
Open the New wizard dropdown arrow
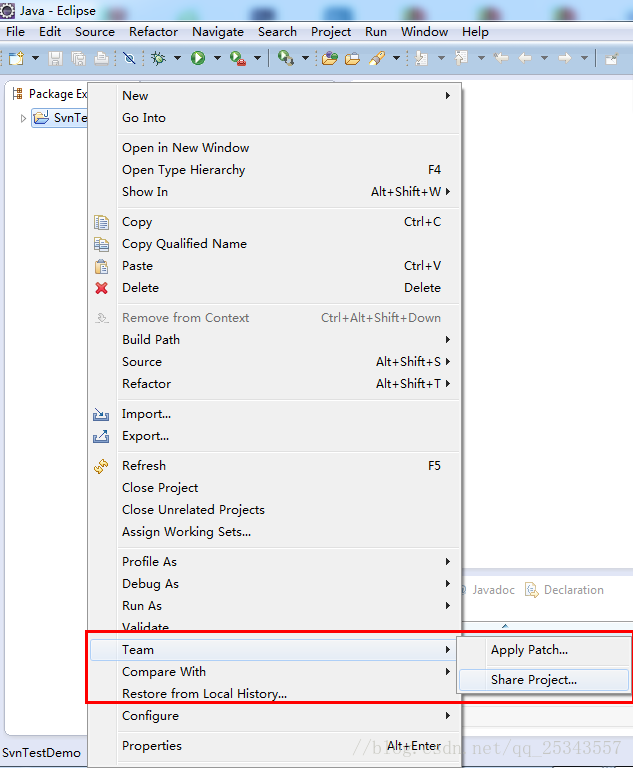[35, 58]
